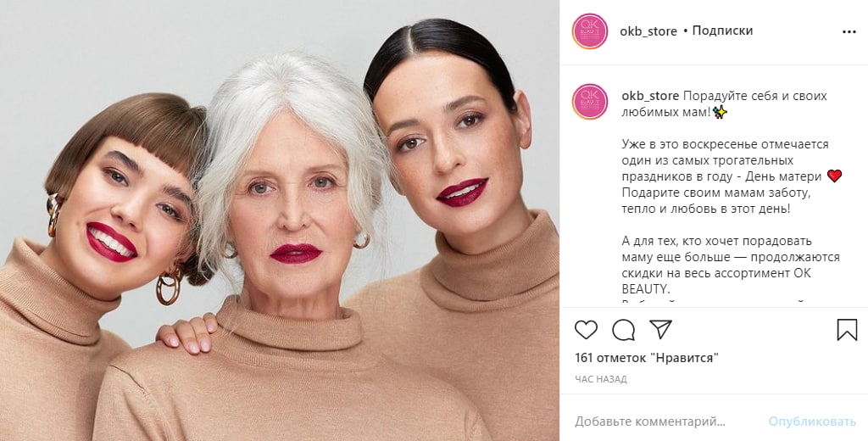This screenshot has width=868, height=441.
Task: Click the caption paragraph mentioning OK BEAUTY
Action: click(x=731, y=265)
